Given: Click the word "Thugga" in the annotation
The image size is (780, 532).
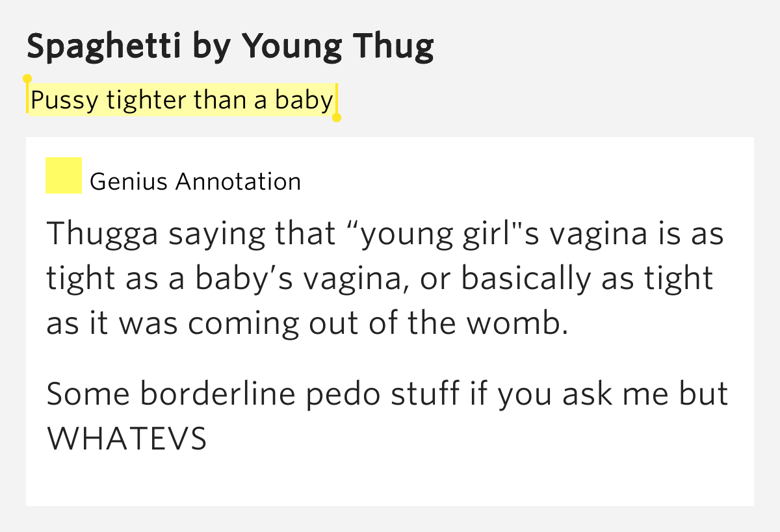Looking at the screenshot, I should (x=102, y=234).
